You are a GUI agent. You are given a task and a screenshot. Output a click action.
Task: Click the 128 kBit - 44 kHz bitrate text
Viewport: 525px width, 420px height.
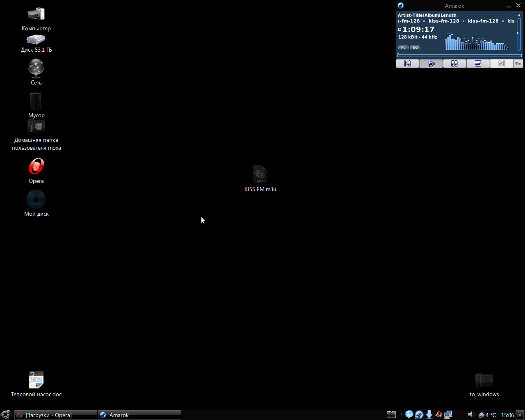[x=418, y=37]
